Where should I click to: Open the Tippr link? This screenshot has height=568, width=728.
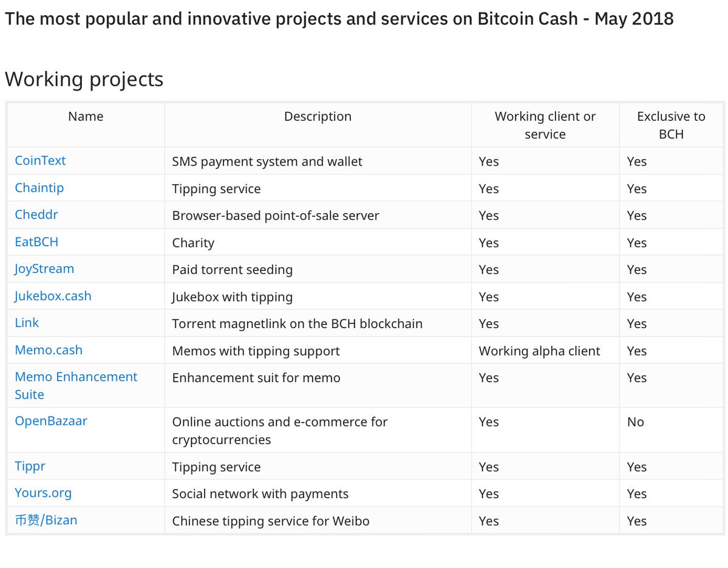pos(30,467)
